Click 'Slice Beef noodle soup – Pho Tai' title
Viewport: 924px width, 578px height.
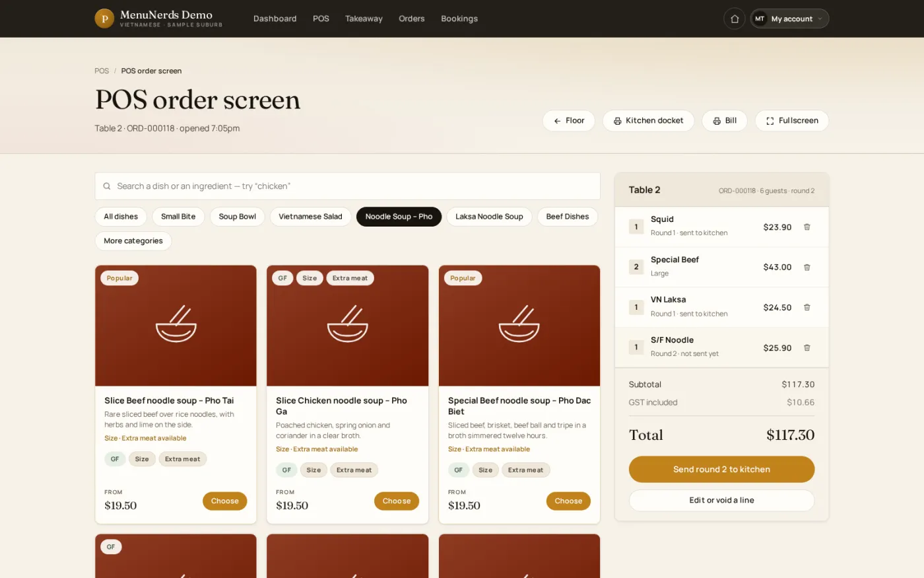[169, 401]
